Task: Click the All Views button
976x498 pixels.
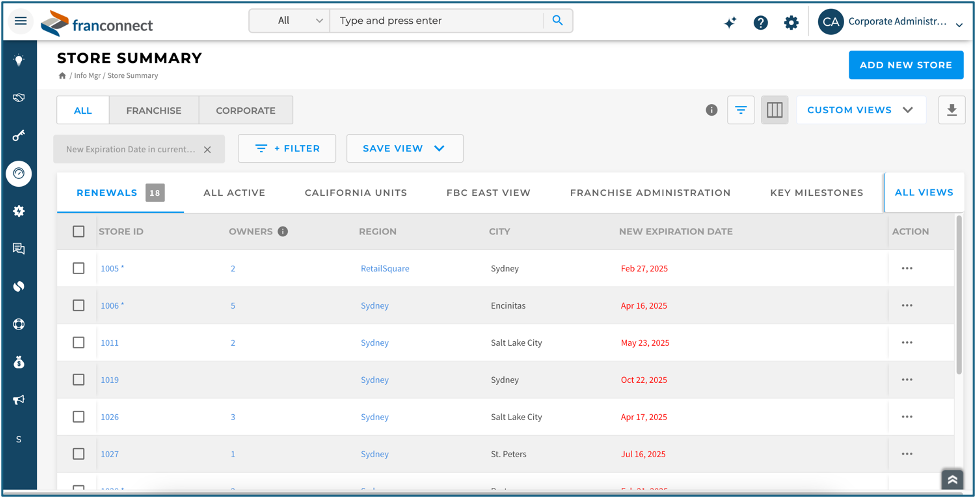Action: (924, 192)
